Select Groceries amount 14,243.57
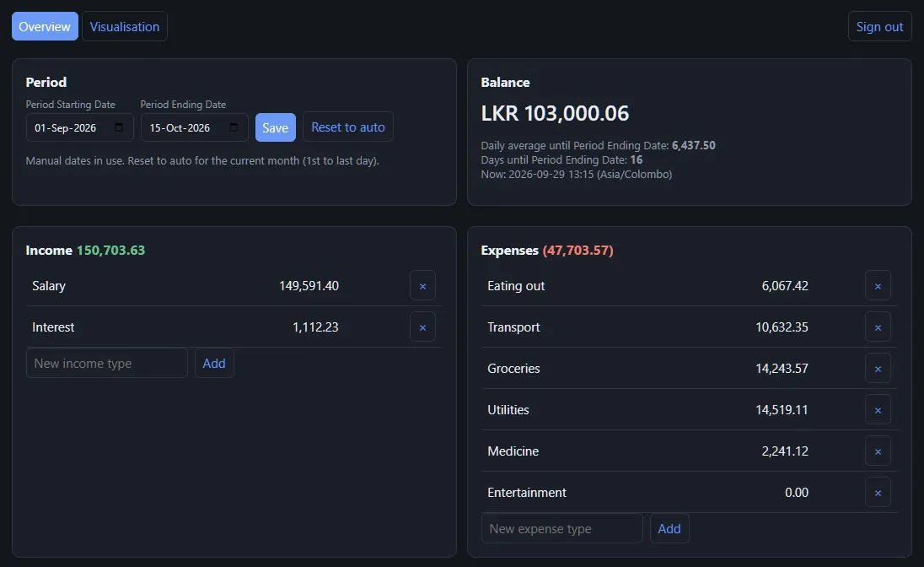This screenshot has width=924, height=567. click(x=782, y=369)
